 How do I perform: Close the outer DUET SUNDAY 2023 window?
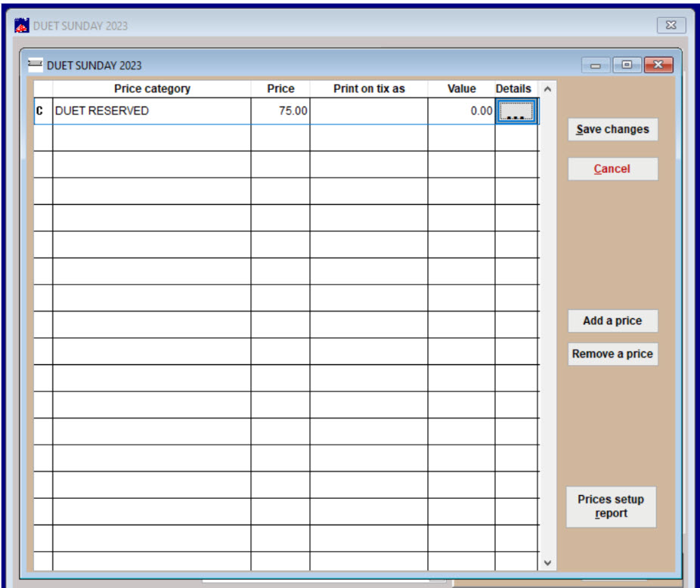[671, 25]
